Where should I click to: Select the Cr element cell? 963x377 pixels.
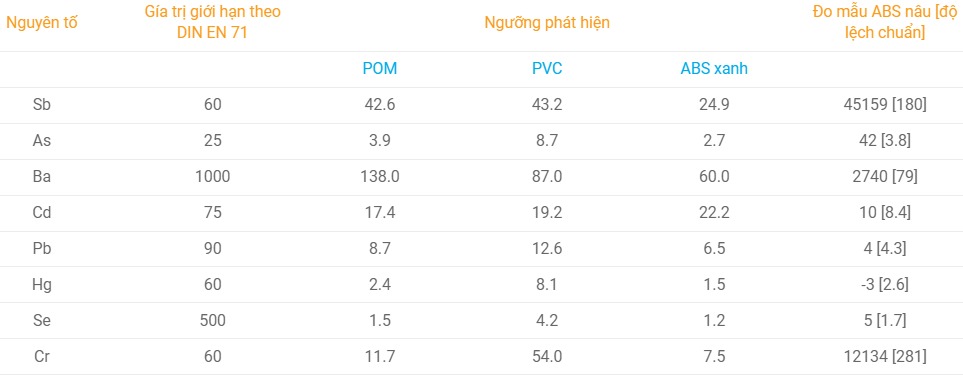[42, 356]
